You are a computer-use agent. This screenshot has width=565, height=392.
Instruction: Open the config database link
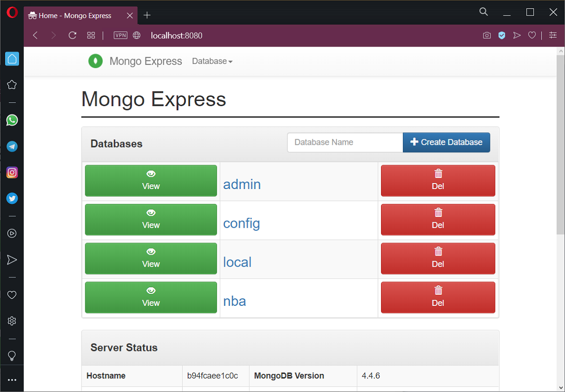click(241, 223)
